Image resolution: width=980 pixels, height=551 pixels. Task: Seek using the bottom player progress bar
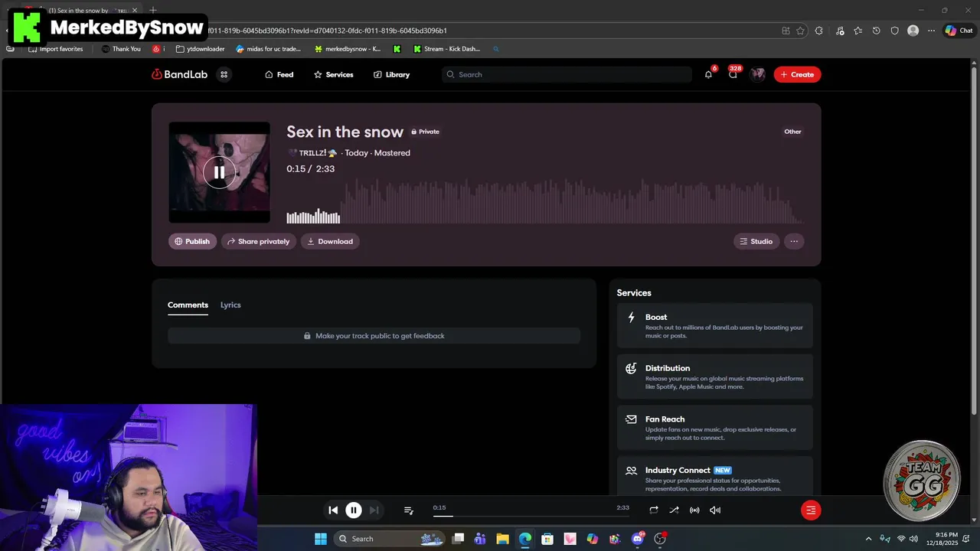click(x=531, y=515)
